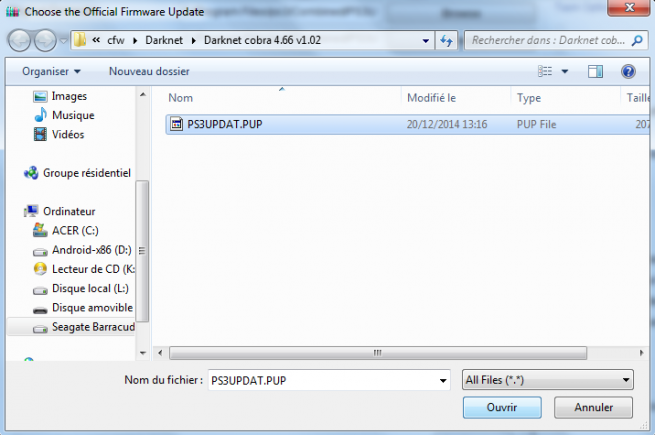The height and width of the screenshot is (435, 655).
Task: Click the search magnifier icon
Action: click(637, 41)
